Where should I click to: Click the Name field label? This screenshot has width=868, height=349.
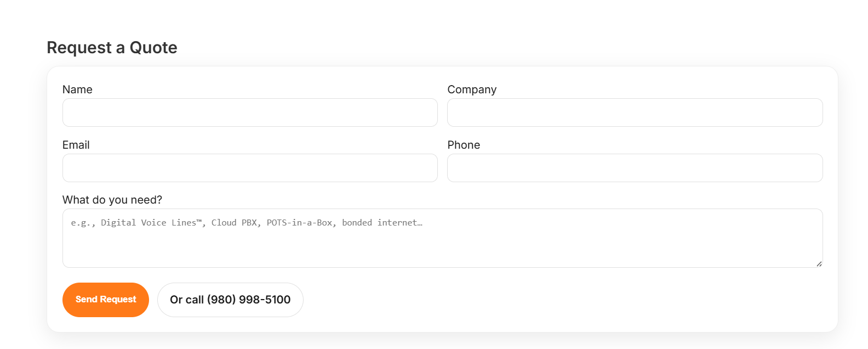[77, 89]
